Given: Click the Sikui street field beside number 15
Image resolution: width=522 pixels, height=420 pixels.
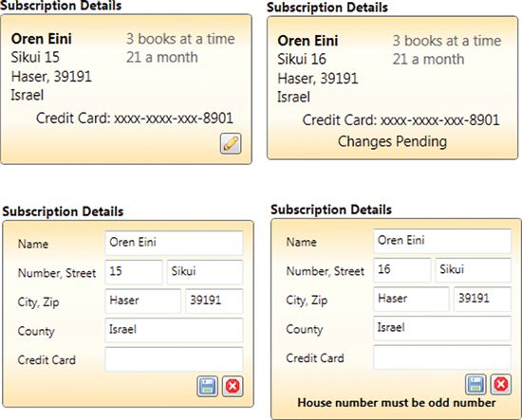Looking at the screenshot, I should coord(205,272).
